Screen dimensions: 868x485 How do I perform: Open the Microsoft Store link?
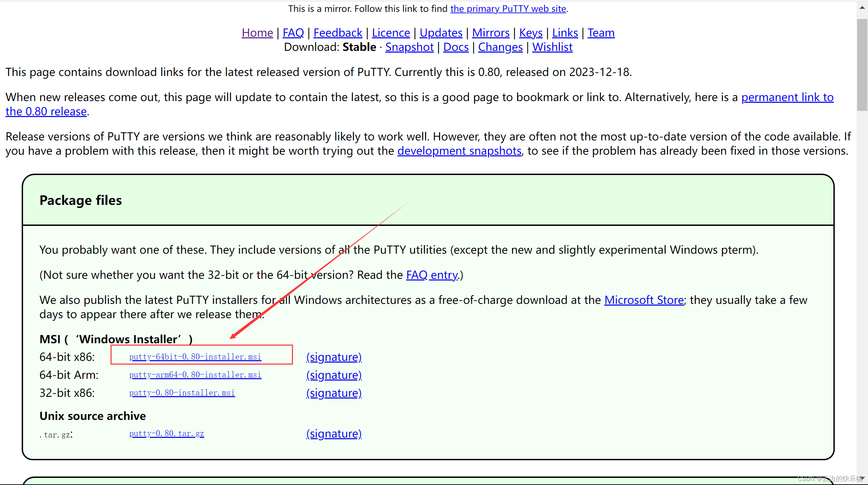pyautogui.click(x=644, y=300)
